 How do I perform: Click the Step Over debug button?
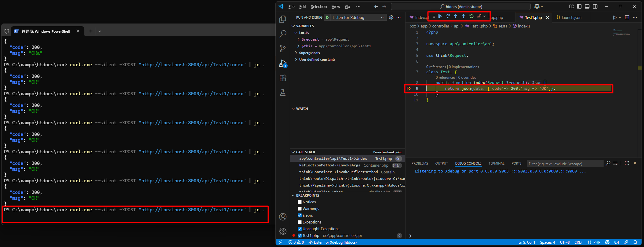coord(448,16)
